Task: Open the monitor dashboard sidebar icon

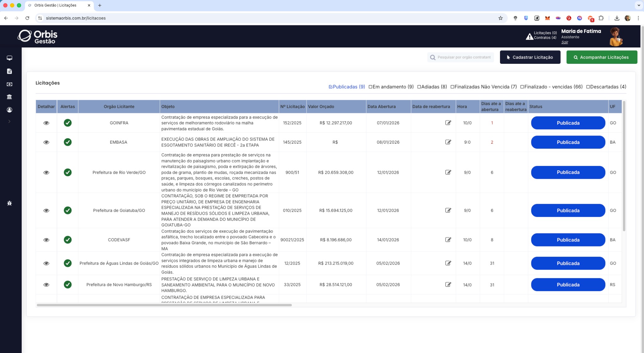Action: tap(9, 58)
